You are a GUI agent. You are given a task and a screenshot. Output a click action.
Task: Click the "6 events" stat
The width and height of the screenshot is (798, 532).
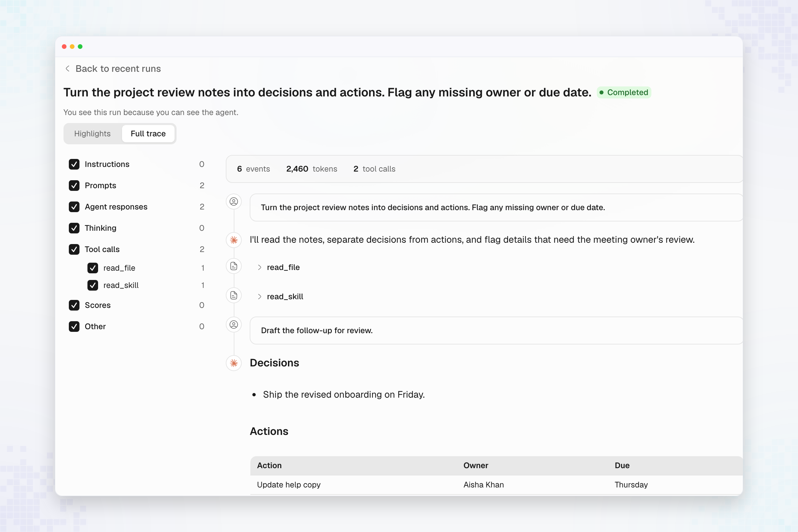253,169
